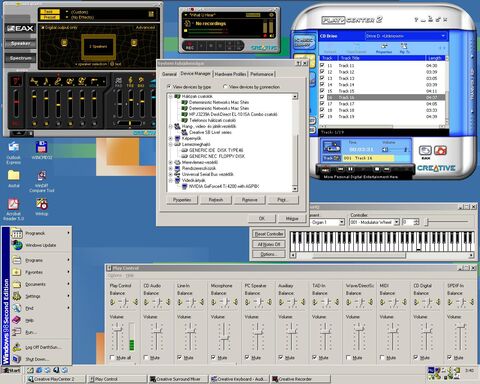Click Remove button in Device Manager

point(249,200)
